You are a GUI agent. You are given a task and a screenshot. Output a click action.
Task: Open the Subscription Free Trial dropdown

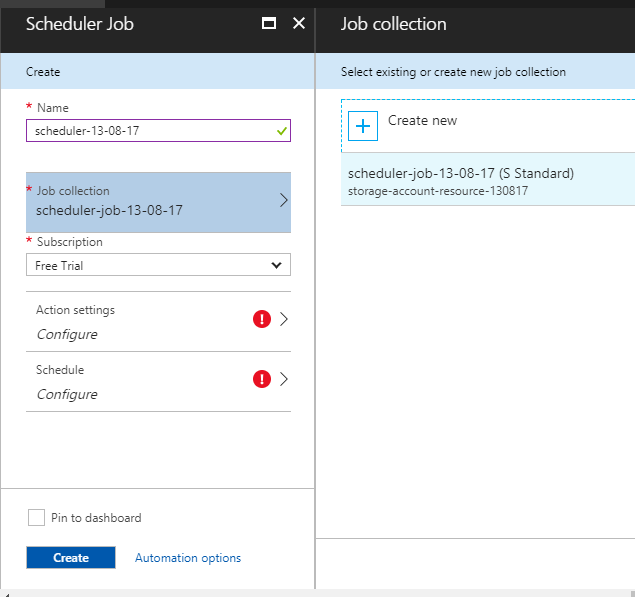(x=158, y=265)
